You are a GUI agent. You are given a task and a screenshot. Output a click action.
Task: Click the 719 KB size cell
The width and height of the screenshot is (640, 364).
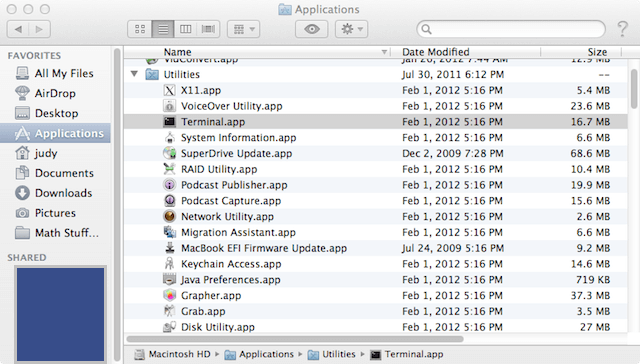[593, 280]
